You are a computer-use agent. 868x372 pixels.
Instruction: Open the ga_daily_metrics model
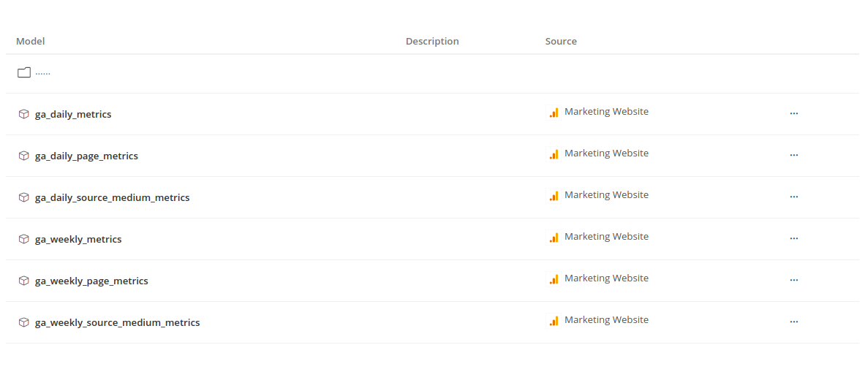pos(73,115)
